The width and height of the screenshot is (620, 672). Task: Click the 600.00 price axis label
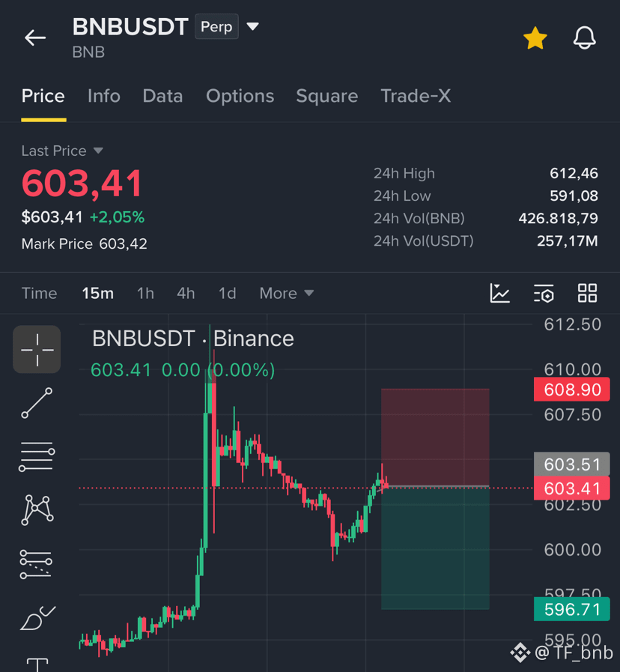(x=572, y=550)
